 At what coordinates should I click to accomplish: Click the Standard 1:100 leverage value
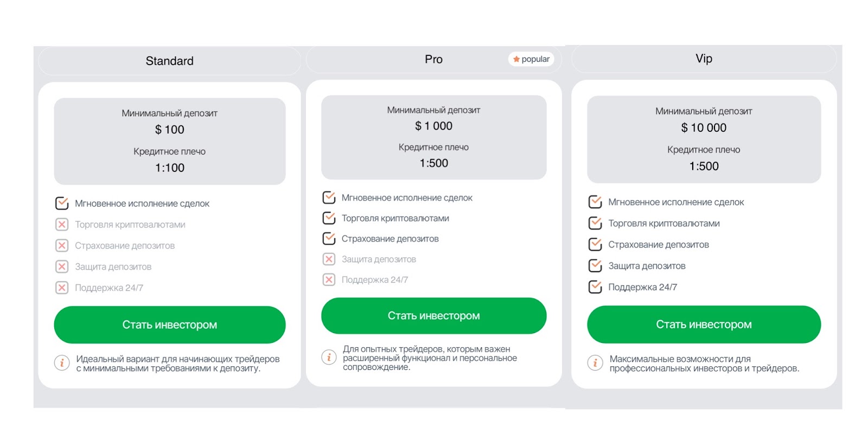coord(170,168)
